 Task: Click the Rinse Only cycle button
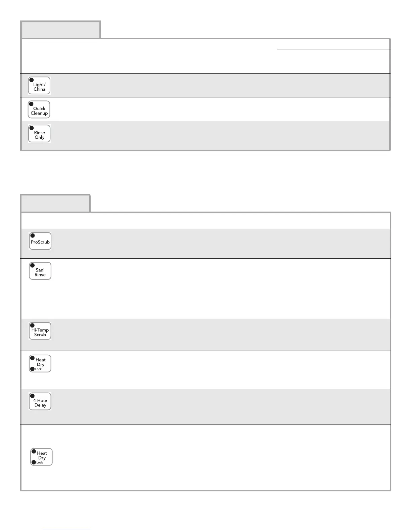[x=39, y=134]
